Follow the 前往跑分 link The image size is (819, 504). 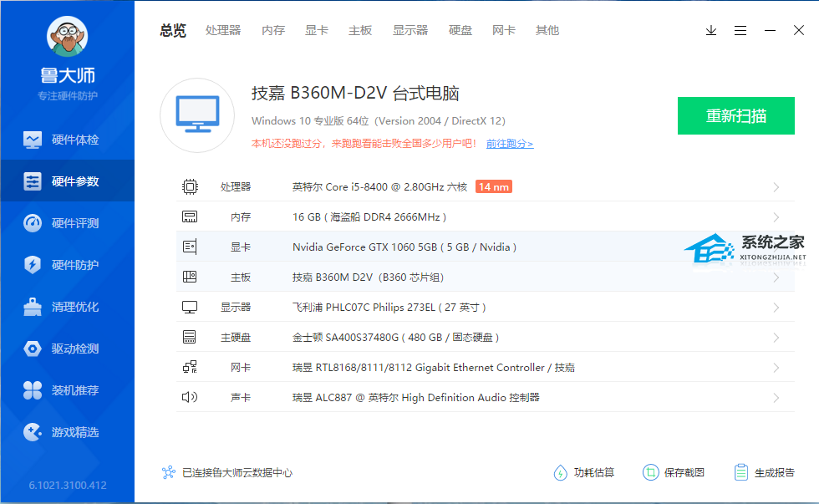tap(510, 144)
